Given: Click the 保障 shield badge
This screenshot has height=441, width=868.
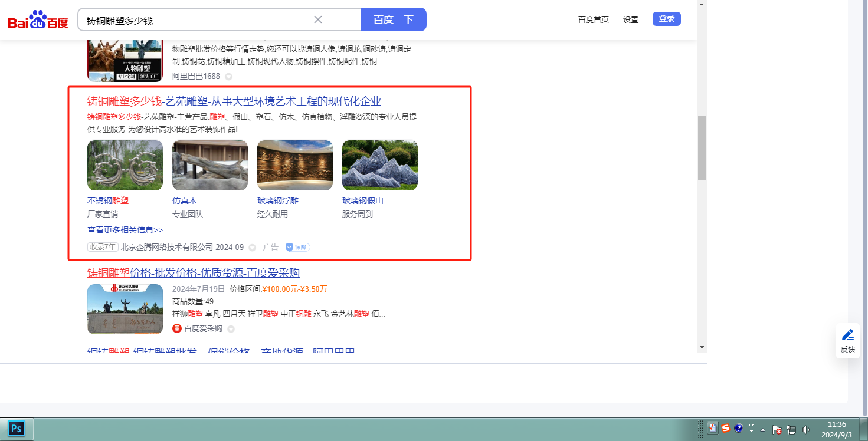Looking at the screenshot, I should click(x=297, y=247).
